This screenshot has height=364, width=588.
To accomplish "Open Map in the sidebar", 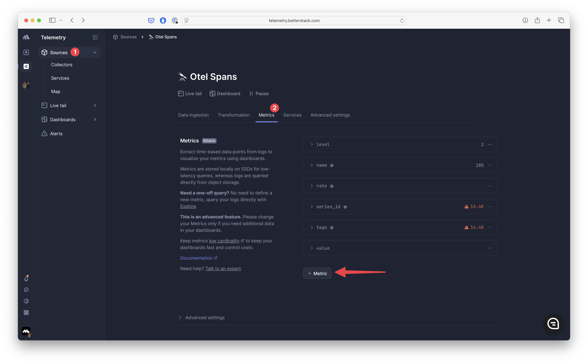I will pos(56,91).
